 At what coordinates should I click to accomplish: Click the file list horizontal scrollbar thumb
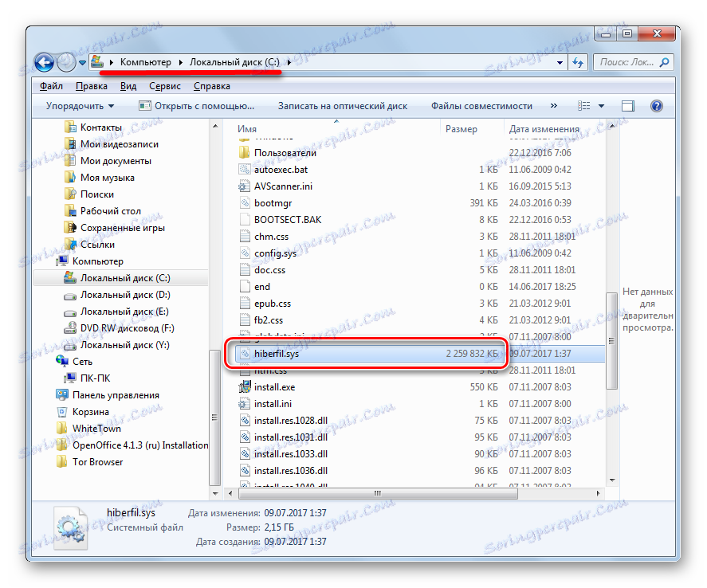pos(377,493)
